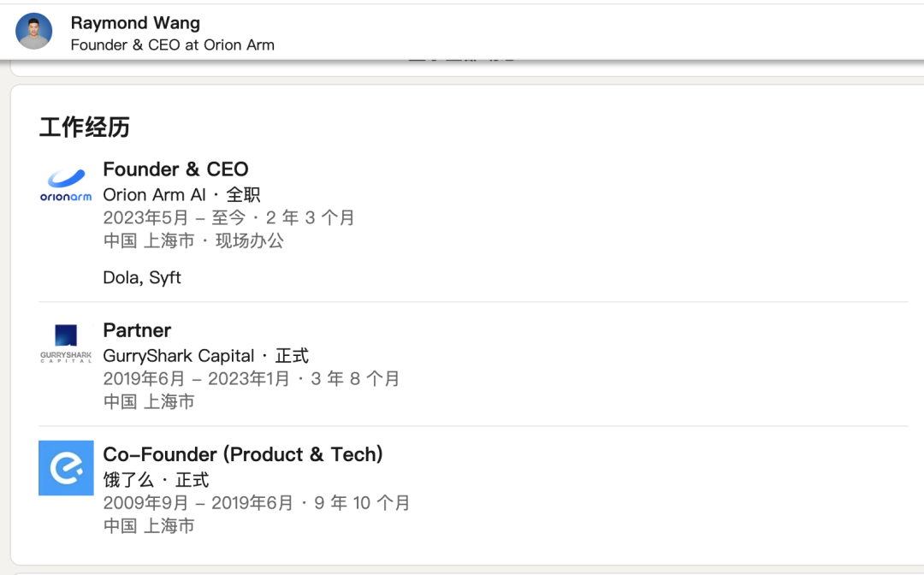Open the blue 饿了么 company logo
The width and height of the screenshot is (924, 575).
point(66,468)
